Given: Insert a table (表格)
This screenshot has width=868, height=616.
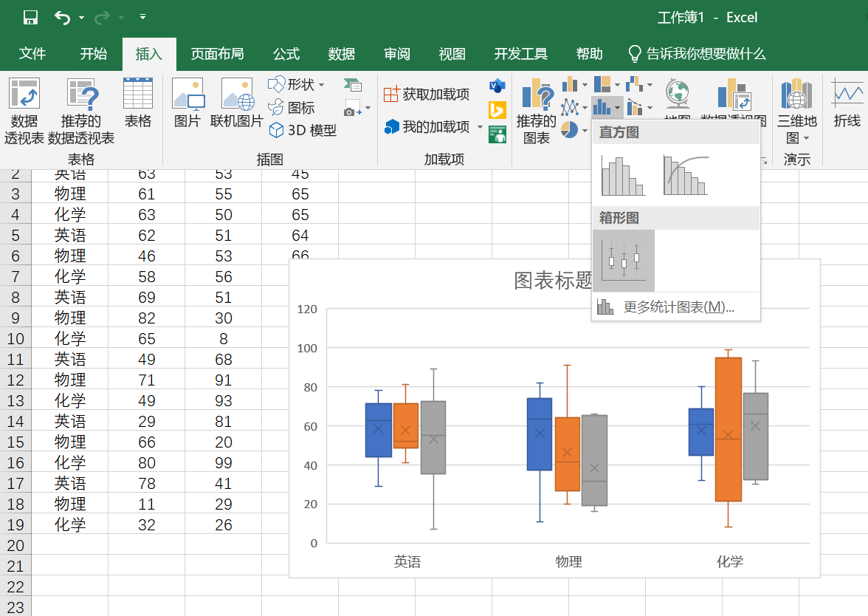Looking at the screenshot, I should [x=138, y=103].
